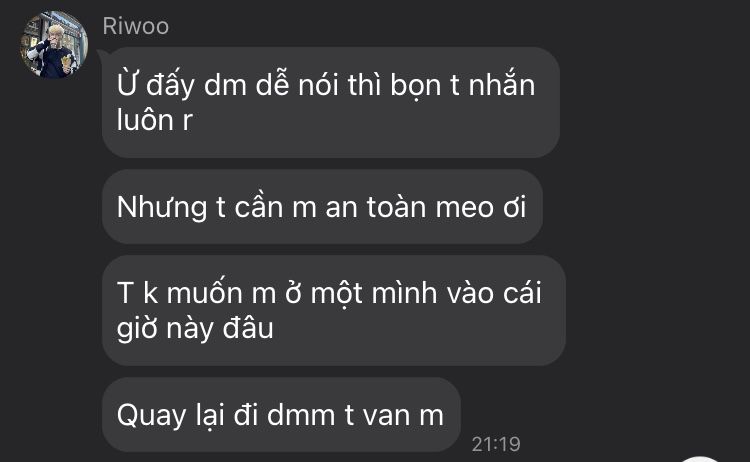Click the word 'dmm' in the last message
The width and height of the screenshot is (750, 462).
(x=301, y=414)
